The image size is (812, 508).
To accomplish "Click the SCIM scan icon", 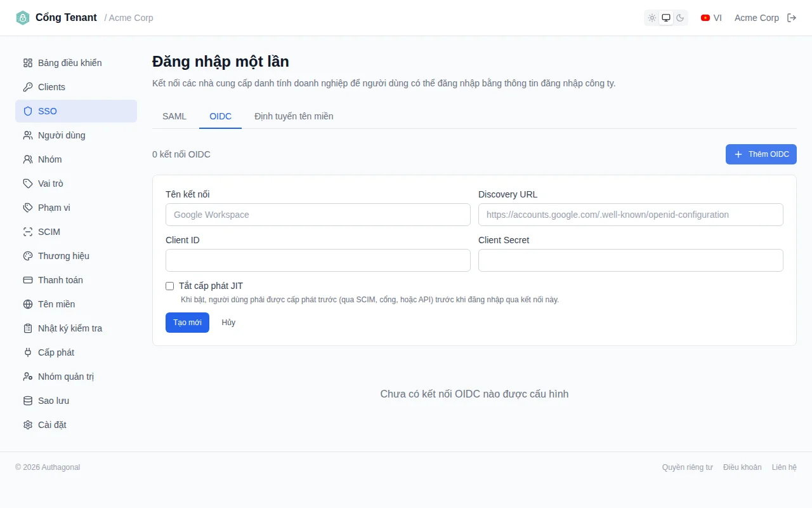I will [28, 232].
